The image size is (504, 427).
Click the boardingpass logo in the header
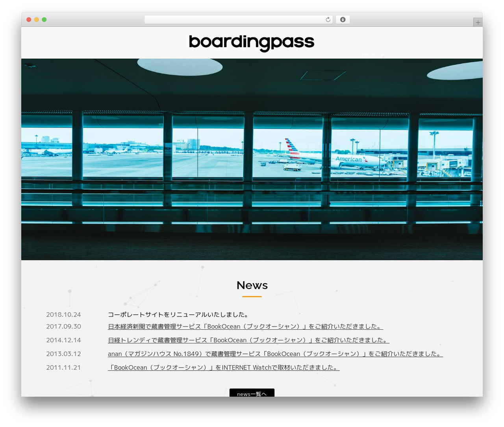pyautogui.click(x=252, y=43)
